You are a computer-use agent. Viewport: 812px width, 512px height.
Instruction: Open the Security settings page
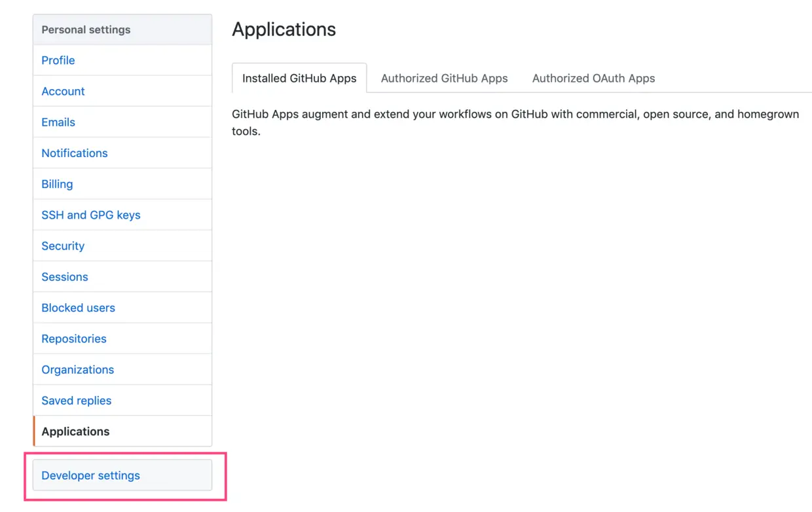(x=63, y=246)
